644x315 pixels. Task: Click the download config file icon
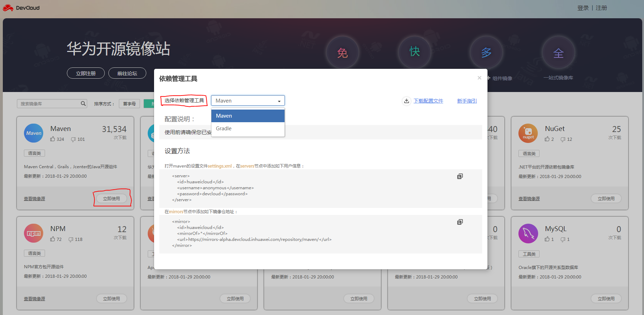[x=407, y=101]
